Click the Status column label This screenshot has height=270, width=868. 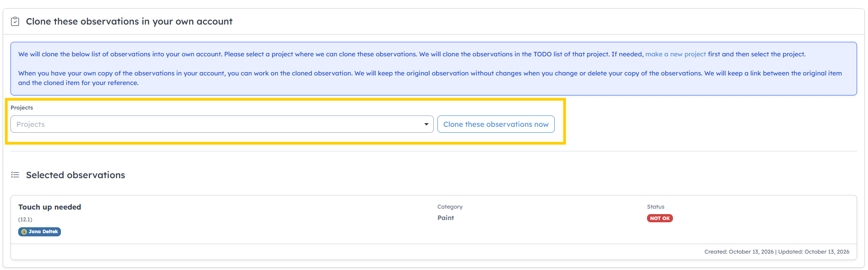(656, 207)
